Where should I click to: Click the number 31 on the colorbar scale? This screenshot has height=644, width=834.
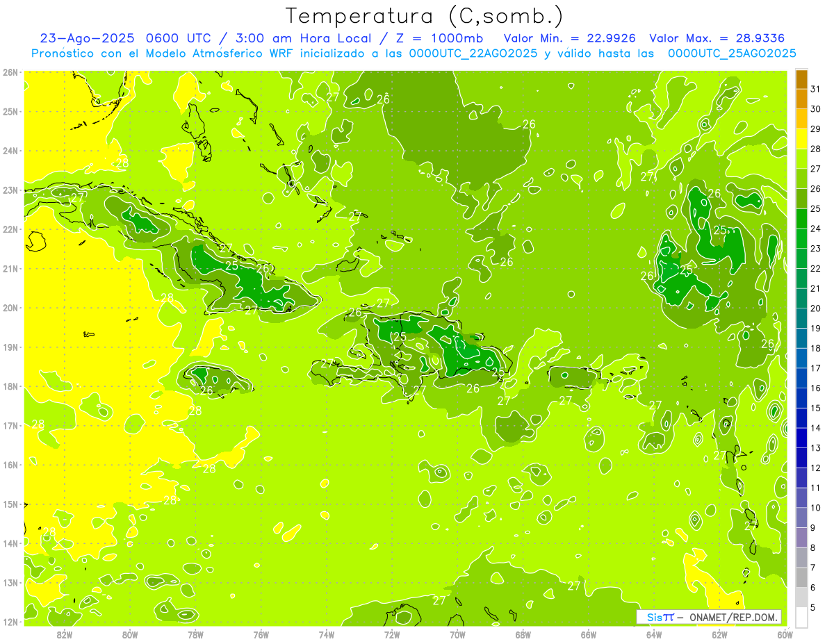(x=815, y=89)
